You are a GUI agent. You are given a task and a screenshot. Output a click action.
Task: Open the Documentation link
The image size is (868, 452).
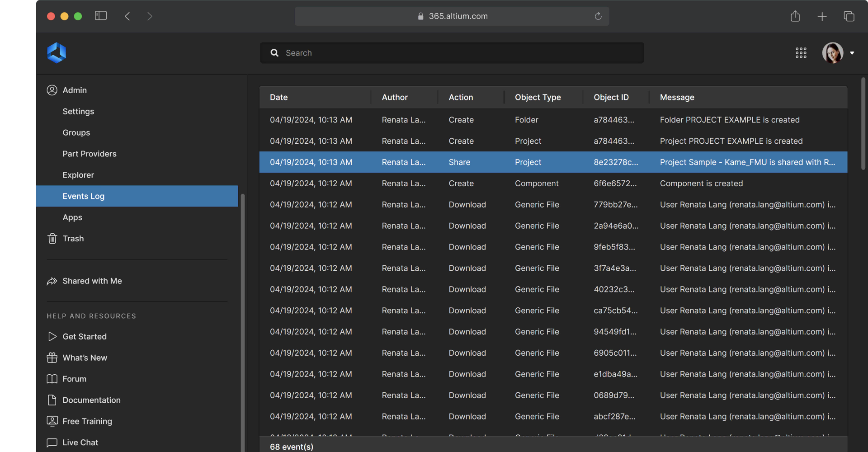tap(91, 400)
